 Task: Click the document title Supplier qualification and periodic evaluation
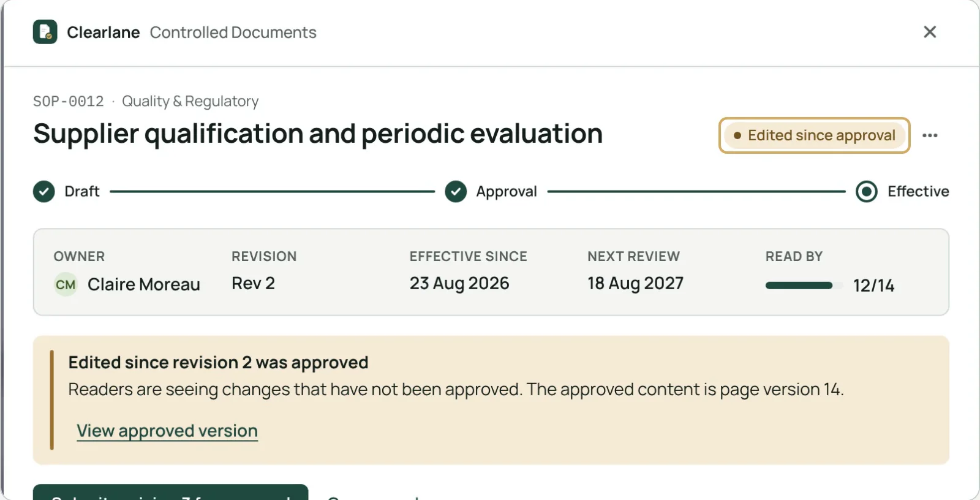[318, 134]
